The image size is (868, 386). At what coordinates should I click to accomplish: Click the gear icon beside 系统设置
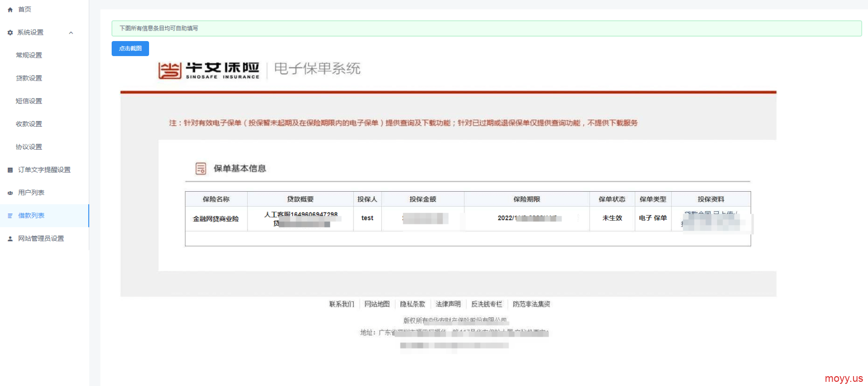point(10,33)
